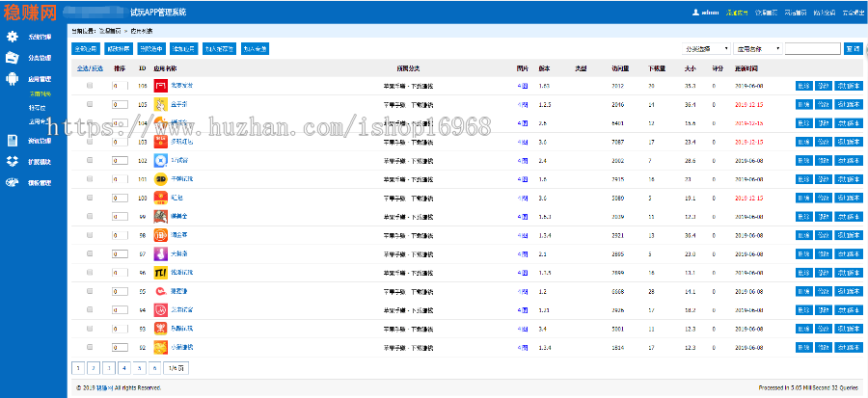The width and height of the screenshot is (868, 398).
Task: Tick the checkbox for app ID 105
Action: pos(90,104)
